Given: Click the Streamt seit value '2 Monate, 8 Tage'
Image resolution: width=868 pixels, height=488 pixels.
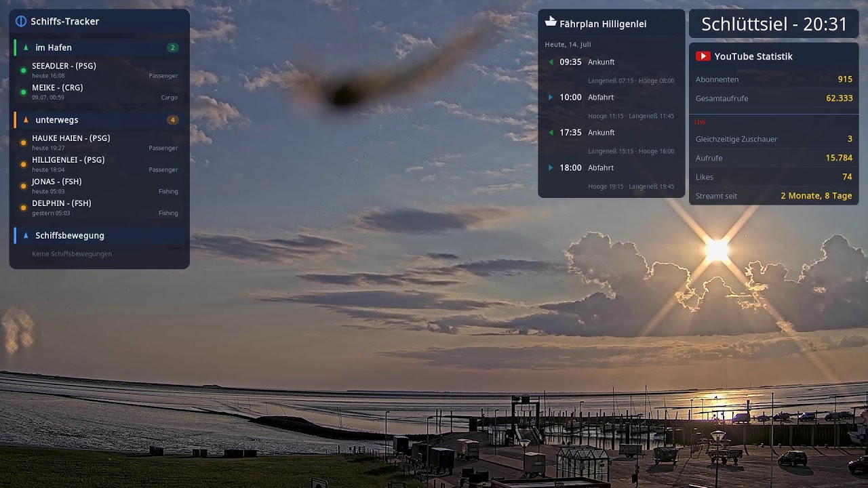Looking at the screenshot, I should (x=816, y=196).
